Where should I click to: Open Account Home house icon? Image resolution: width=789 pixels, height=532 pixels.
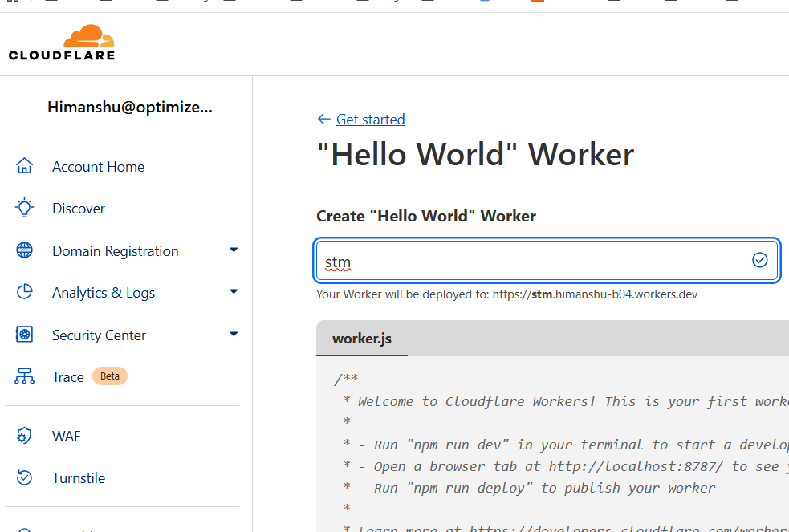[24, 166]
